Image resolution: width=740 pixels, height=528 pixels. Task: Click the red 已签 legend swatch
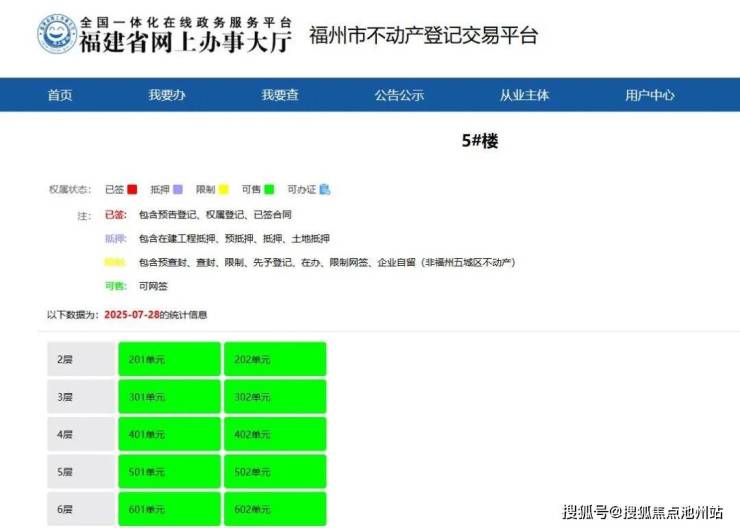click(x=131, y=189)
